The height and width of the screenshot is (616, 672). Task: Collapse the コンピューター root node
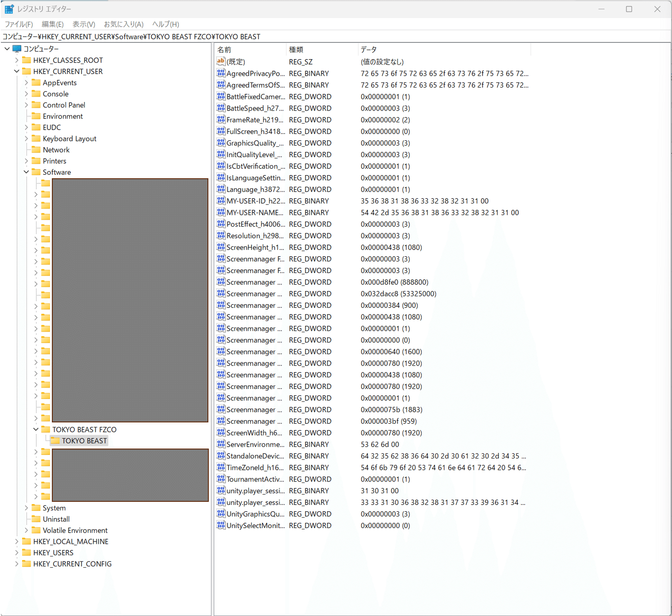point(7,48)
